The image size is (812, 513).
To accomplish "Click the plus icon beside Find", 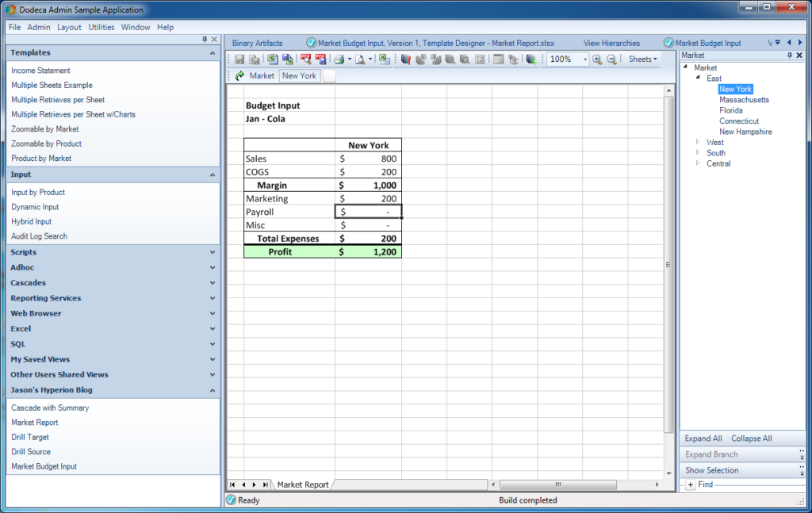I will point(689,484).
